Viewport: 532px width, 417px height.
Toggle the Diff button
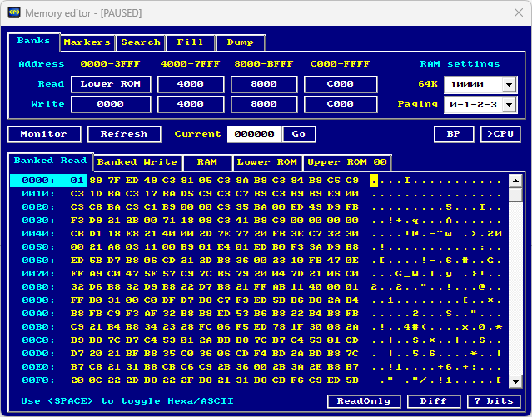click(x=434, y=401)
